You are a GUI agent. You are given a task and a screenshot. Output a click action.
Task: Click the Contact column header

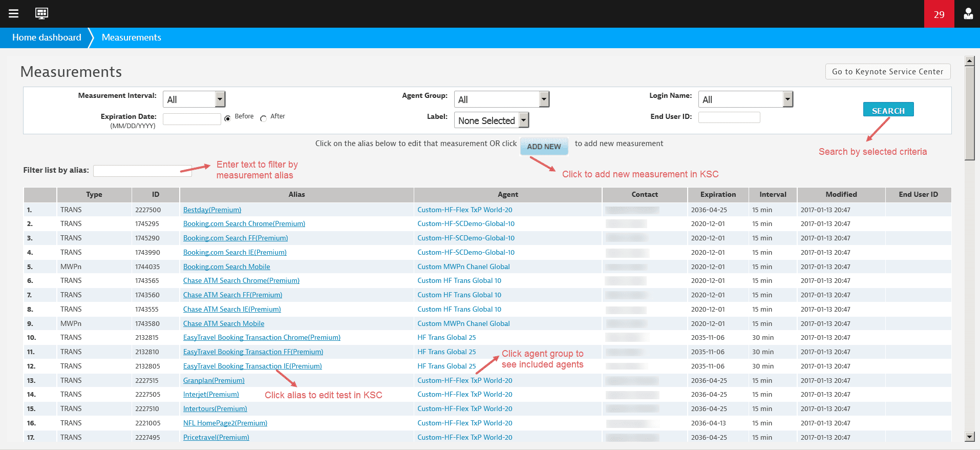click(645, 194)
